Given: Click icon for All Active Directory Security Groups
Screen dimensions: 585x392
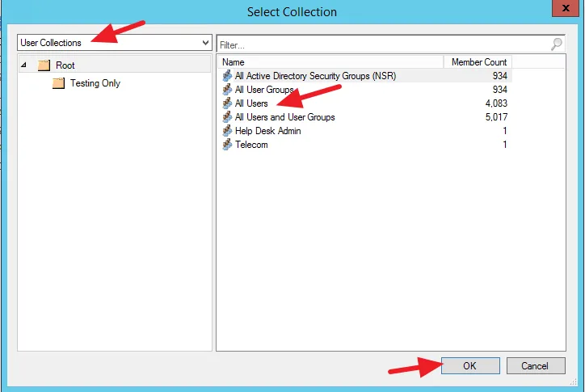Looking at the screenshot, I should click(227, 76).
